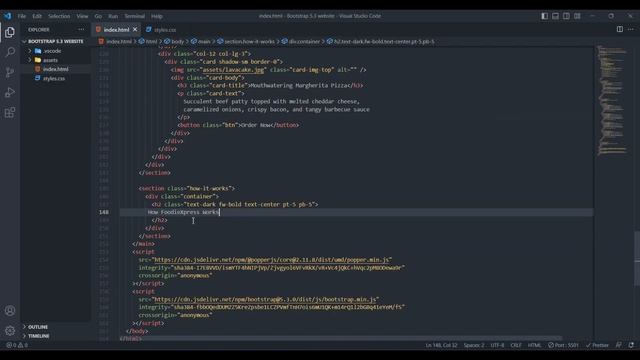Open Explorer views and more actions ellipsis
The height and width of the screenshot is (360, 640).
coord(81,29)
